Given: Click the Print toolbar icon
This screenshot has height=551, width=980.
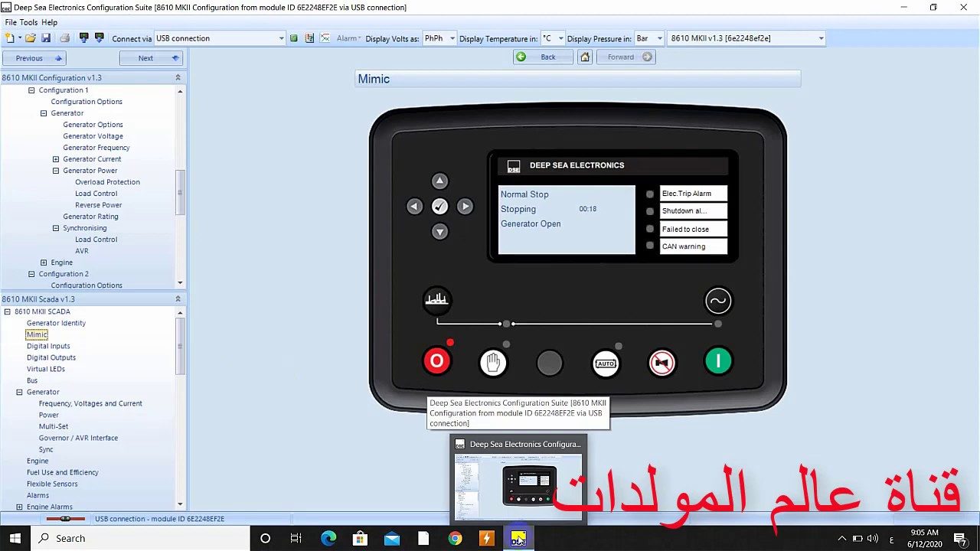Looking at the screenshot, I should click(x=64, y=38).
